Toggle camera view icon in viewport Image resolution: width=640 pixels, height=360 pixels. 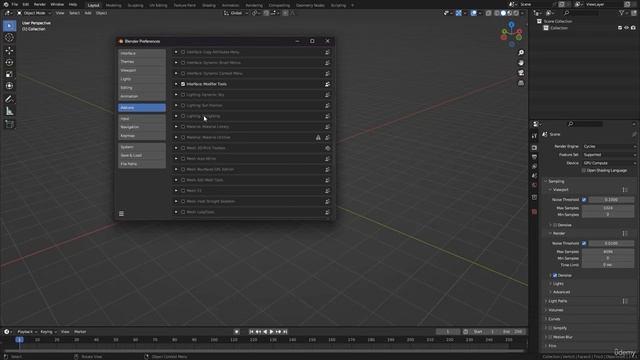click(521, 73)
